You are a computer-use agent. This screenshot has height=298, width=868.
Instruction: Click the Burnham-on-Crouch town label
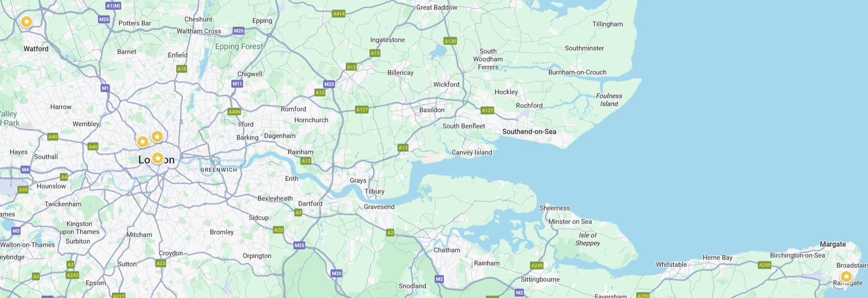(577, 72)
